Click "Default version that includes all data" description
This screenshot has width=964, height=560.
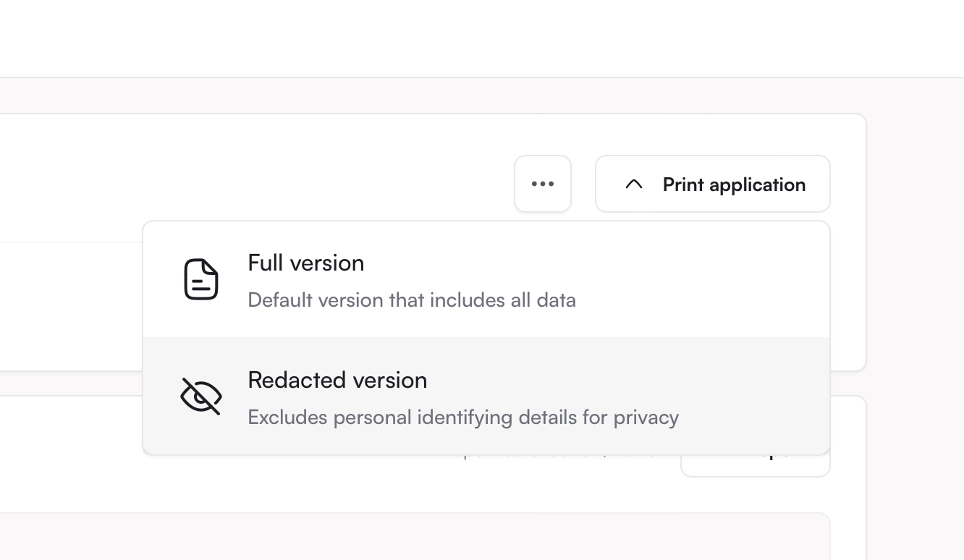[x=412, y=300]
